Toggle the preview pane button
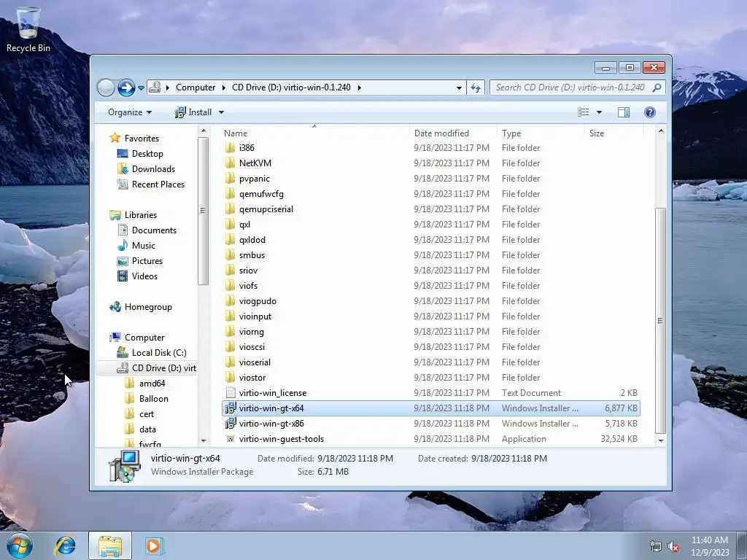747x560 pixels. 623,112
